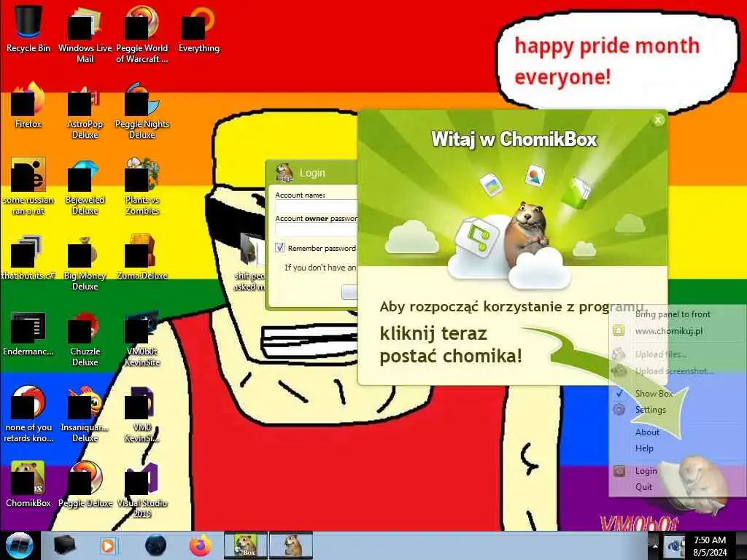Click the ChomikBox 'Box' taskbar button
This screenshot has width=747, height=560.
click(x=246, y=545)
